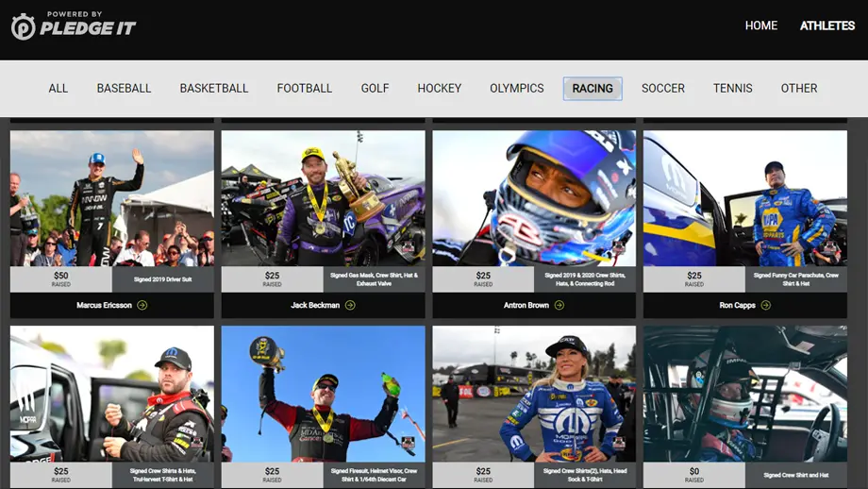The width and height of the screenshot is (868, 489).
Task: Show the FOOTBALL category
Action: (304, 89)
